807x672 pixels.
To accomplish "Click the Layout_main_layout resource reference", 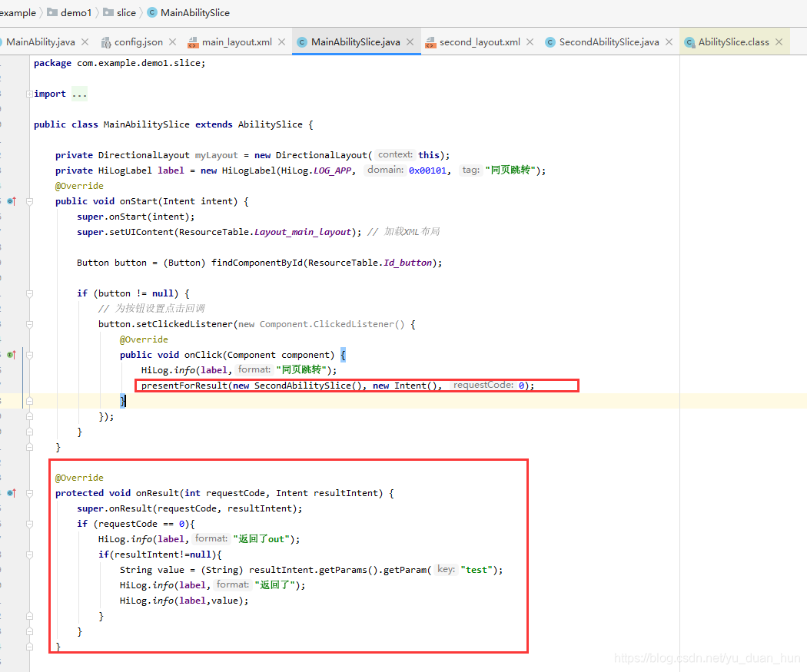I will pos(303,232).
